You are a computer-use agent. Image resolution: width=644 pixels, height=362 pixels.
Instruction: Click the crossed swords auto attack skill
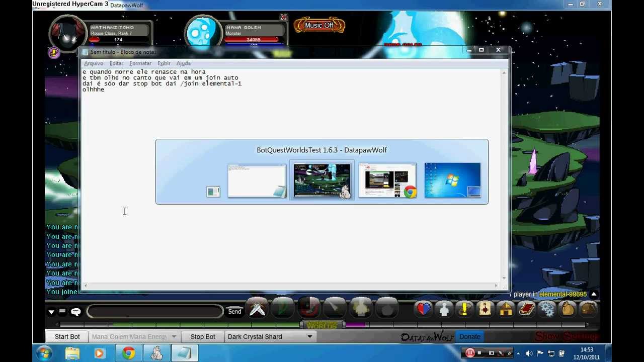257,309
